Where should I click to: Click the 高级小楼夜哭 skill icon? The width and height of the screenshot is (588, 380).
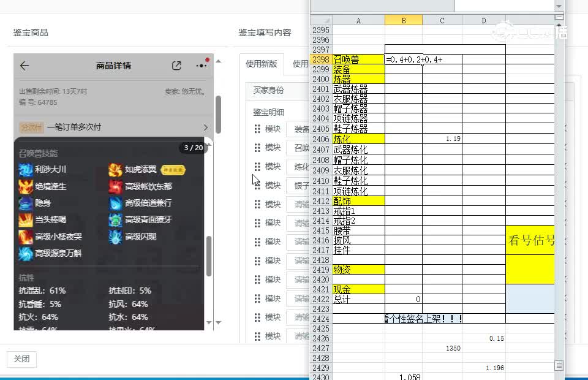pyautogui.click(x=26, y=237)
